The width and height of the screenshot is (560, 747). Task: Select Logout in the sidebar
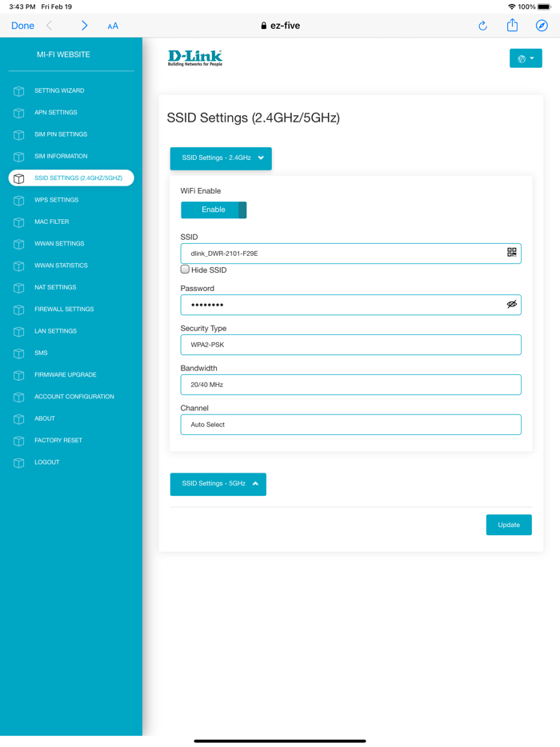pos(46,462)
